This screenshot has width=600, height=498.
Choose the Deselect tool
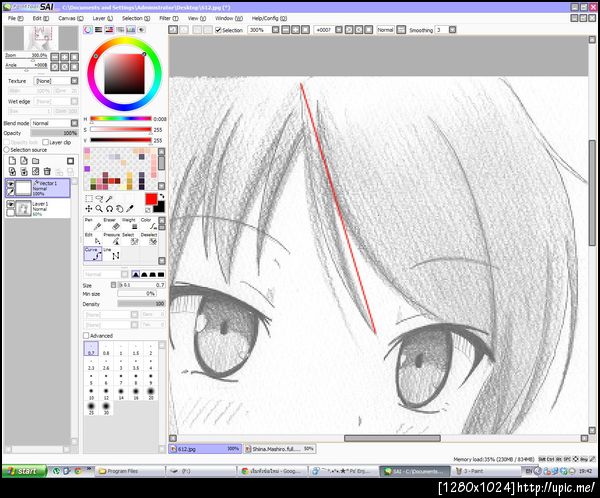coord(148,239)
